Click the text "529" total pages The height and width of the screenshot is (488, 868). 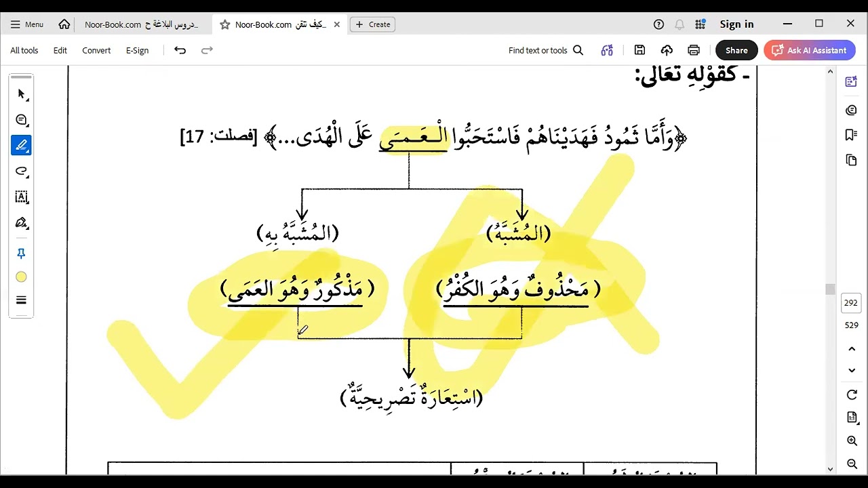tap(851, 325)
